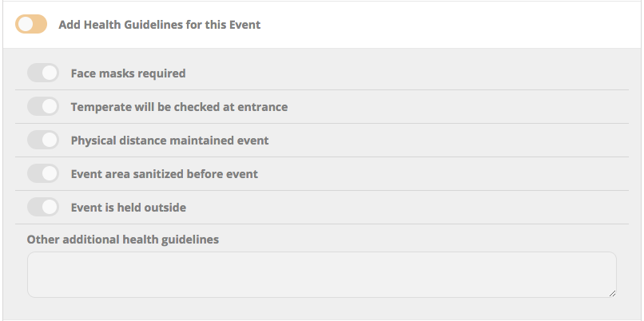Enable Physical distance maintained event switch
The image size is (644, 321).
pos(43,141)
